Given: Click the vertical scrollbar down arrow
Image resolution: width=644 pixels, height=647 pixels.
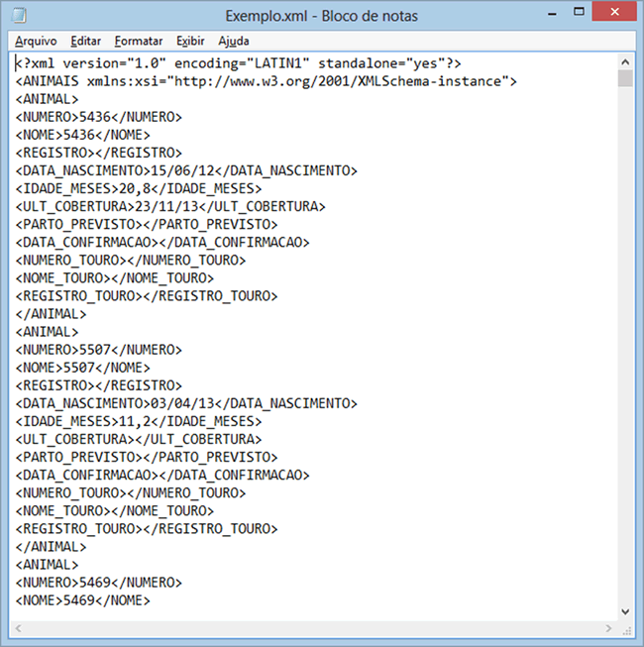Looking at the screenshot, I should click(625, 611).
